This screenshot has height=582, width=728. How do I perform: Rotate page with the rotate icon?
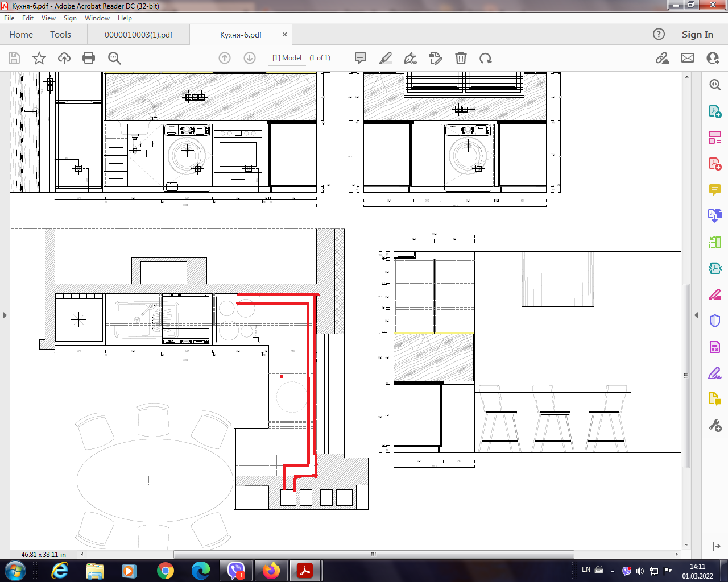click(485, 58)
